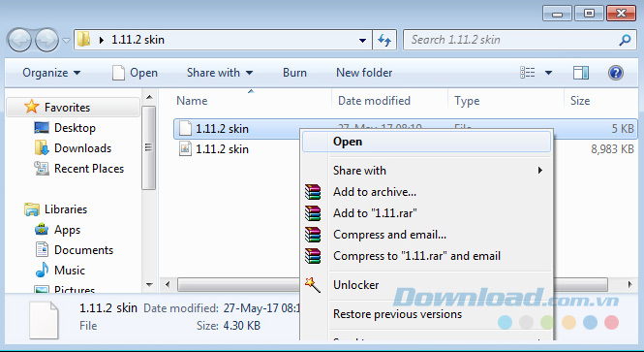Click the Search 1.11.2 skin field
The width and height of the screenshot is (644, 352).
click(x=520, y=40)
